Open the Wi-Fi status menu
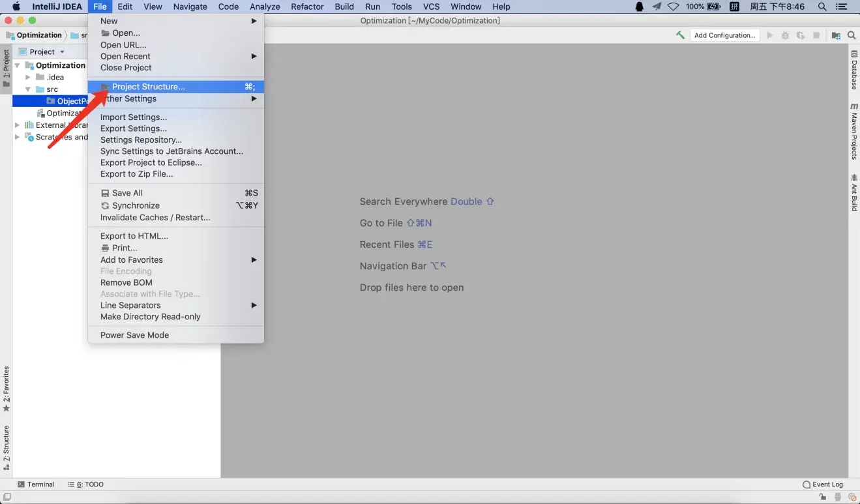Screen dimensions: 860x504 point(673,7)
